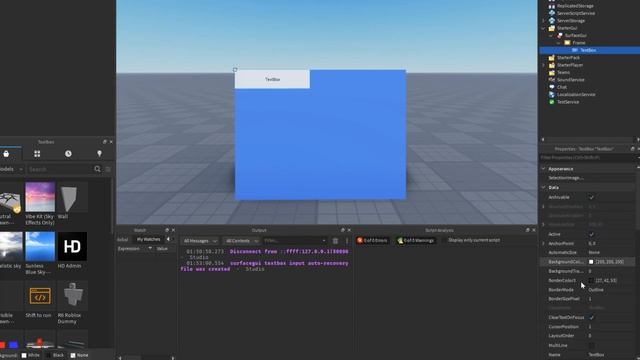640x360 pixels.
Task: Select the Shift to run script thumbnail
Action: click(40, 296)
